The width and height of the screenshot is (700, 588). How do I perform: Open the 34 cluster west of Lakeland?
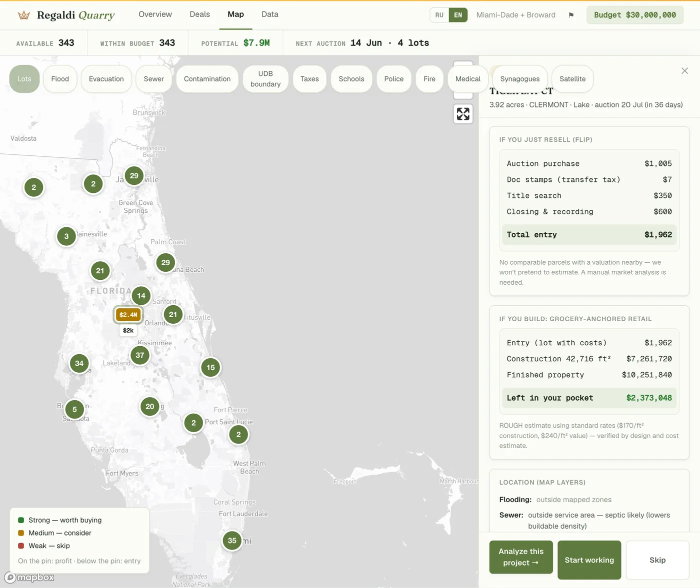pyautogui.click(x=79, y=364)
